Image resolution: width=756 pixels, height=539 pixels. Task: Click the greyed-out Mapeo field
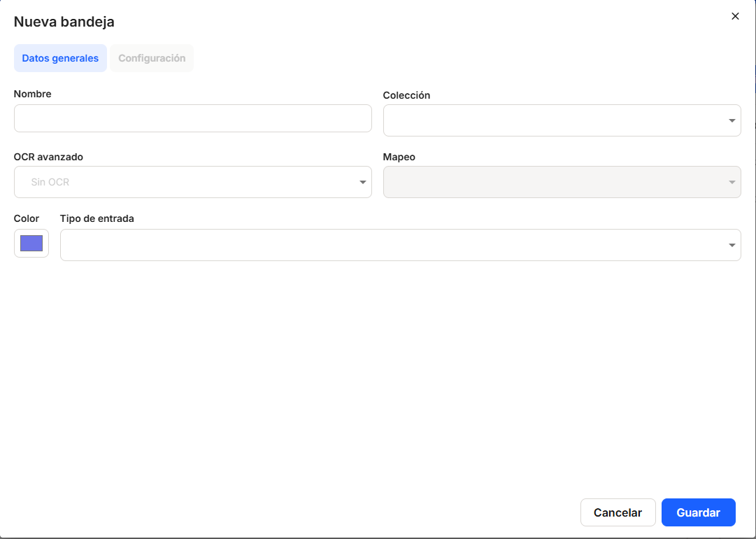552,182
